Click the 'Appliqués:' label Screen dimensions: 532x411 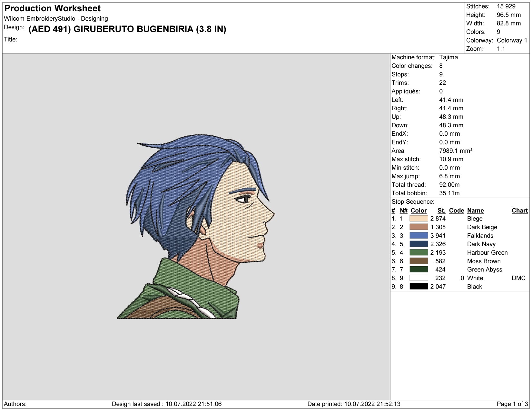406,91
